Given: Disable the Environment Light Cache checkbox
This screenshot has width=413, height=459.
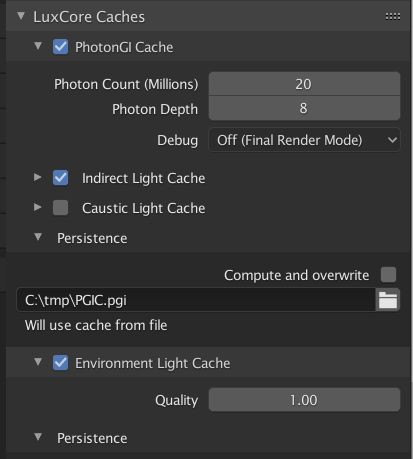Looking at the screenshot, I should [60, 363].
